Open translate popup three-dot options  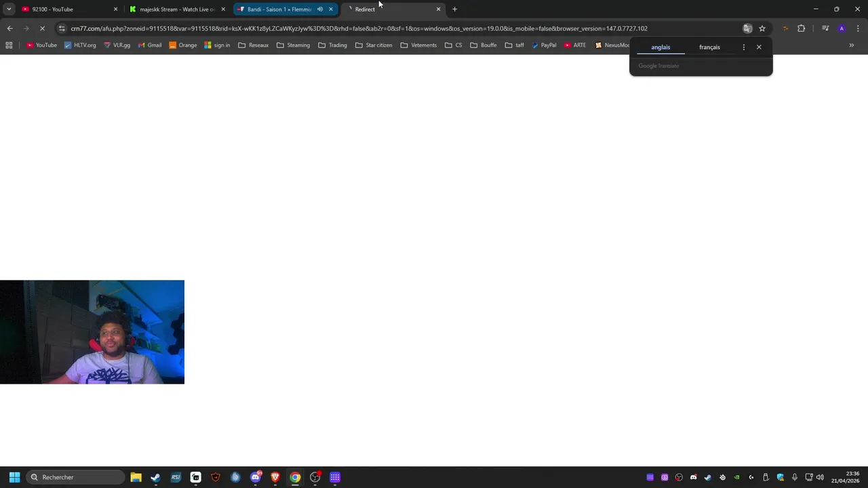[744, 47]
